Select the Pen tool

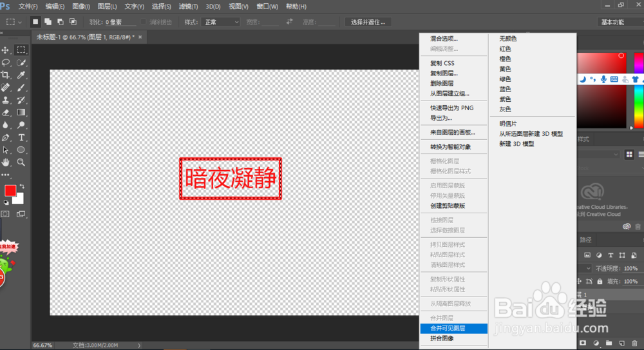(x=5, y=137)
